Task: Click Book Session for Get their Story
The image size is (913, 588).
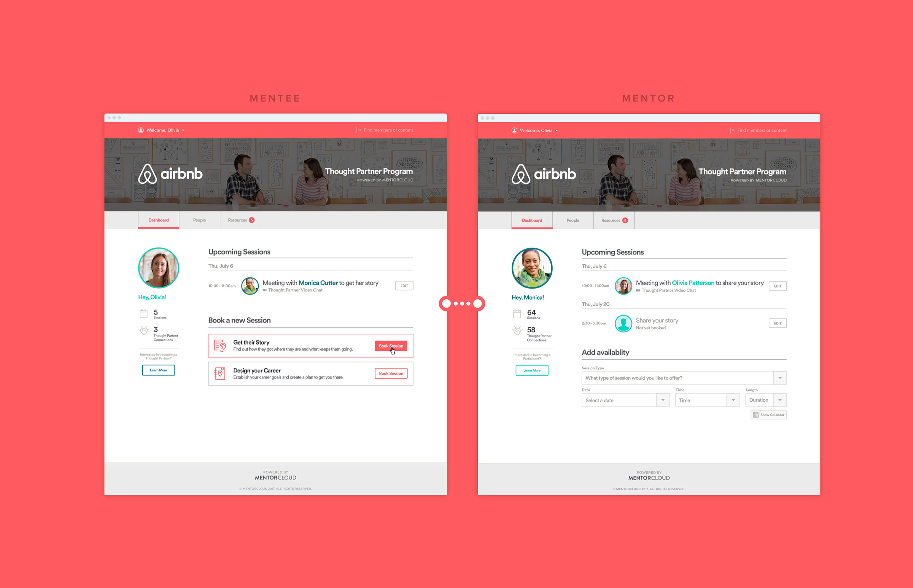Action: coord(392,346)
